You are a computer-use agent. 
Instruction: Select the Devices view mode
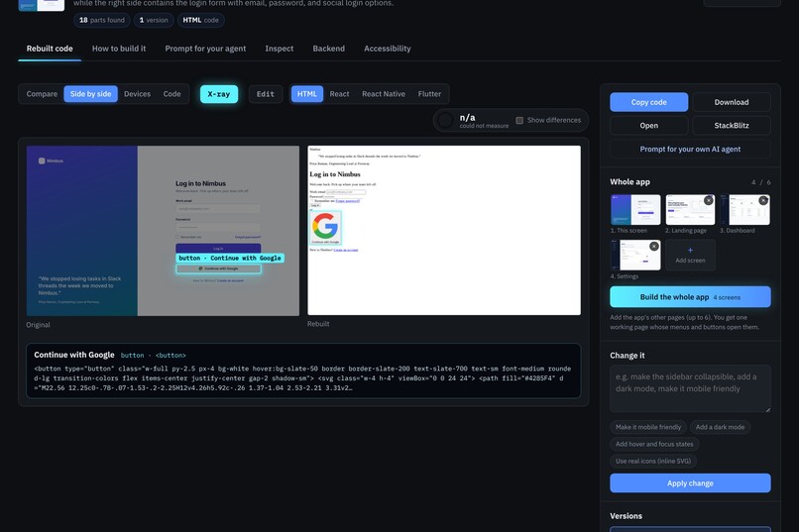pos(137,94)
